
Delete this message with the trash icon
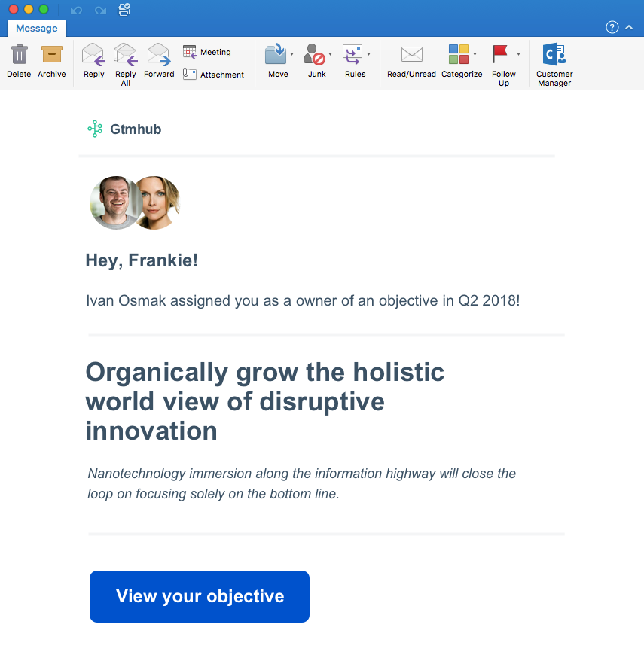tap(19, 61)
